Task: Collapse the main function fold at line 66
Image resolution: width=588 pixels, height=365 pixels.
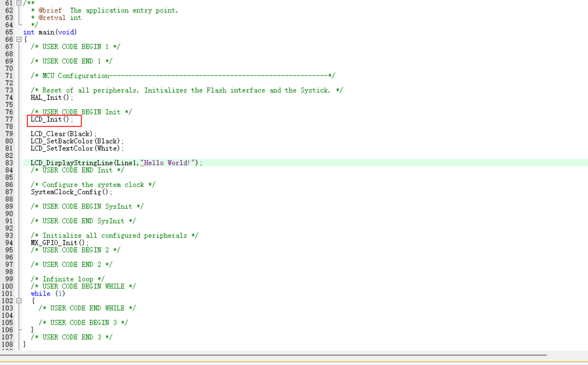Action: click(x=19, y=39)
